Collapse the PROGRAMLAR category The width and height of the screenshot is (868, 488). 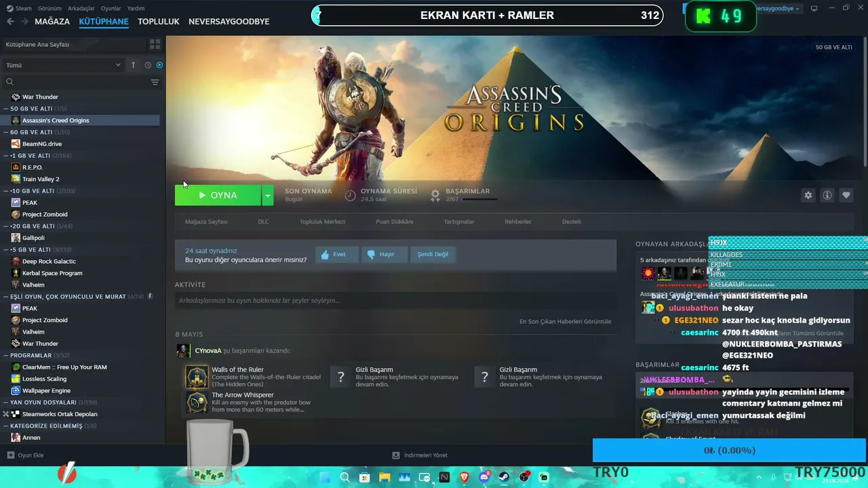click(x=6, y=355)
